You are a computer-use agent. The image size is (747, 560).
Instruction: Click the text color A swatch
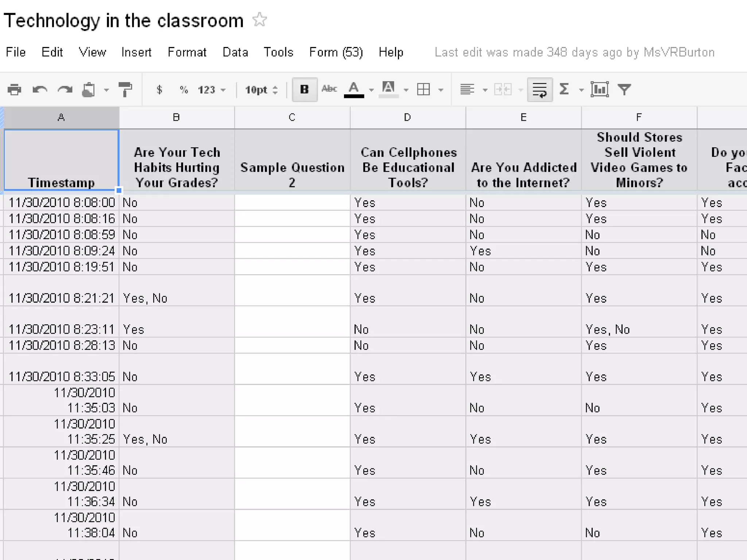tap(354, 89)
